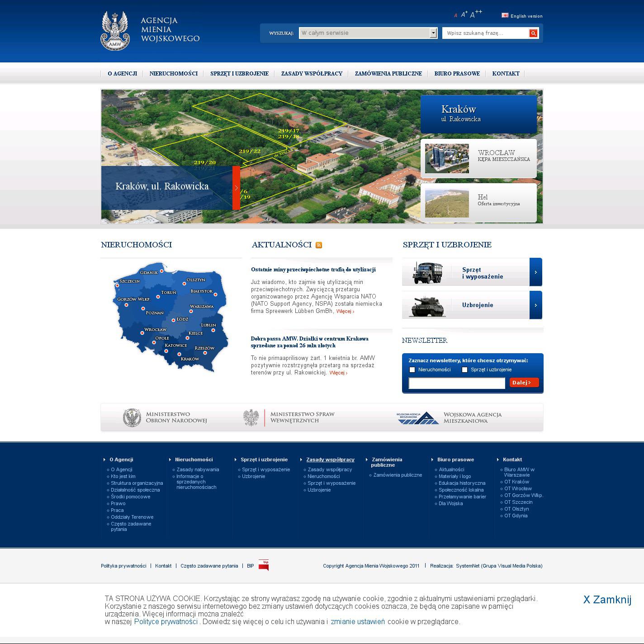Viewport: 644px width, 644px height.
Task: Click the red search magnifier button
Action: [533, 33]
